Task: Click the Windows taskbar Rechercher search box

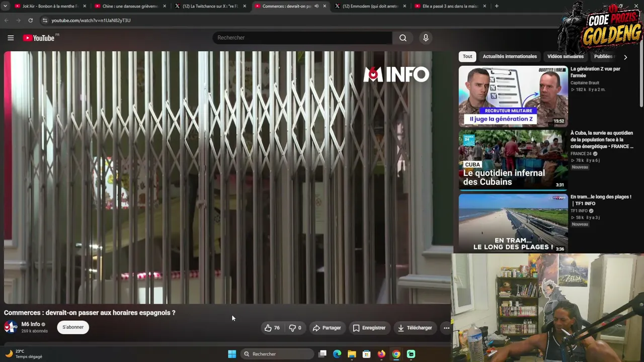Action: point(277,354)
